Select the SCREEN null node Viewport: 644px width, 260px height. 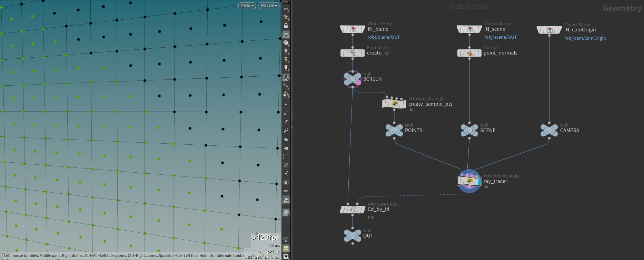coord(353,79)
